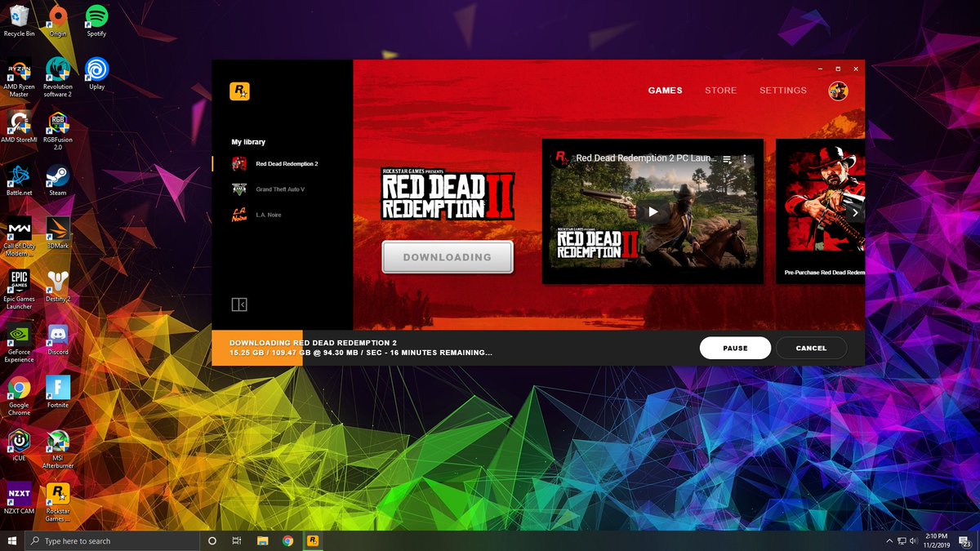The image size is (980, 551).
Task: Open Revolution software 2 desktop icon
Action: click(x=57, y=78)
